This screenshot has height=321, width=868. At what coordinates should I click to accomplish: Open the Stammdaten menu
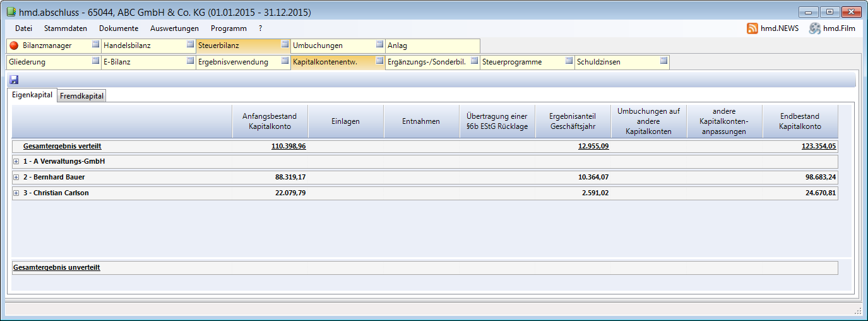tap(66, 28)
